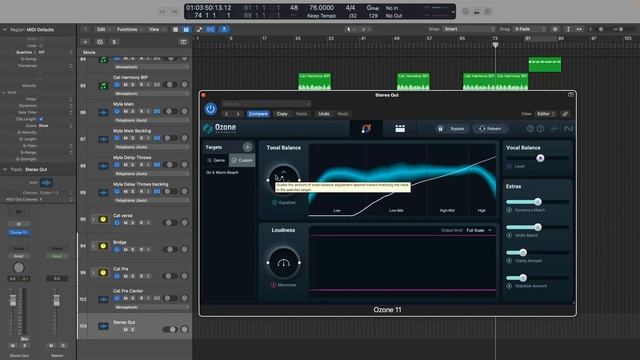Expand the Bridge track stack
The width and height of the screenshot is (640, 360).
[x=93, y=246]
